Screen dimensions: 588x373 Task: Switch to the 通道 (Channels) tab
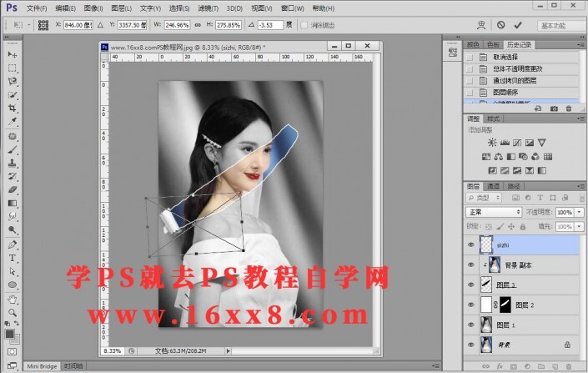pyautogui.click(x=494, y=187)
